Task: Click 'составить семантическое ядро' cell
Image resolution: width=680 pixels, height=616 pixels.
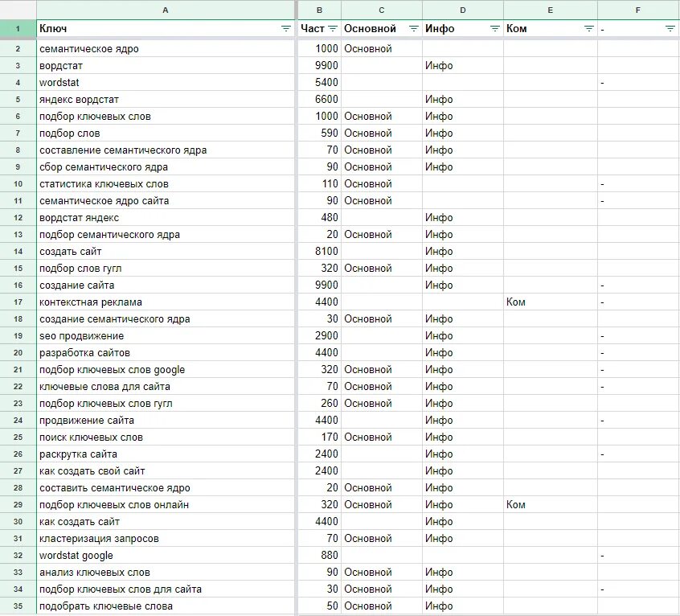Action: point(166,488)
